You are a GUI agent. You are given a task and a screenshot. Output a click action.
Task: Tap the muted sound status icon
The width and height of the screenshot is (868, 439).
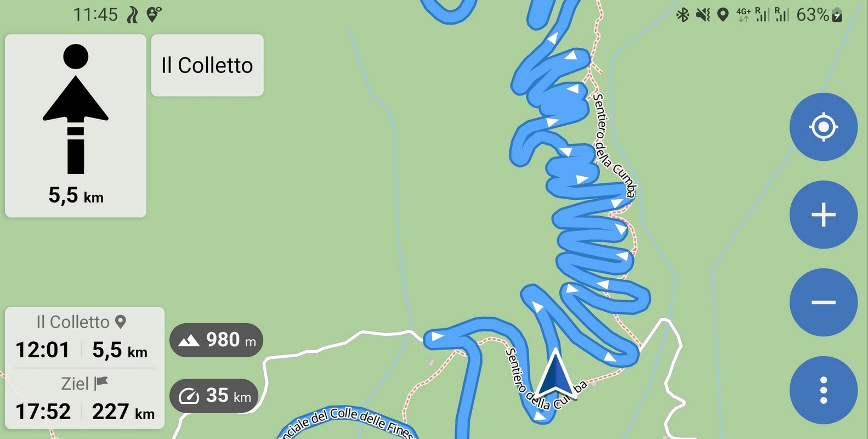coord(702,15)
